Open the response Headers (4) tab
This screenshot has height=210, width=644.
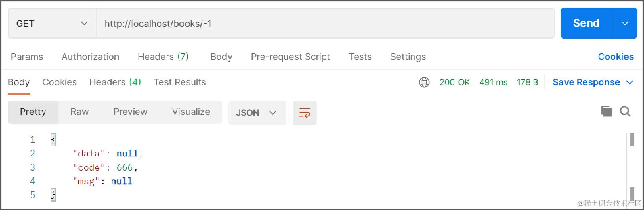[x=115, y=82]
